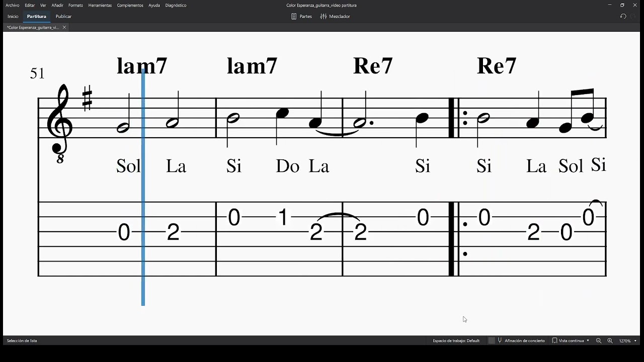Open the Partes panel icon button

click(x=301, y=16)
